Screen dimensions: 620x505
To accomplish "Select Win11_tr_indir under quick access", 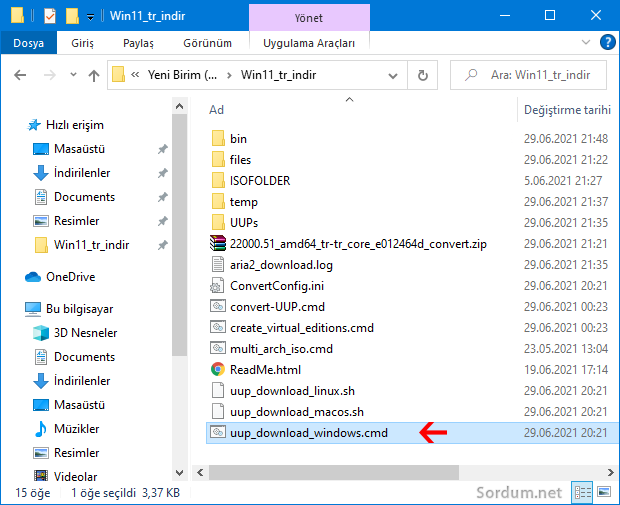I will point(91,245).
